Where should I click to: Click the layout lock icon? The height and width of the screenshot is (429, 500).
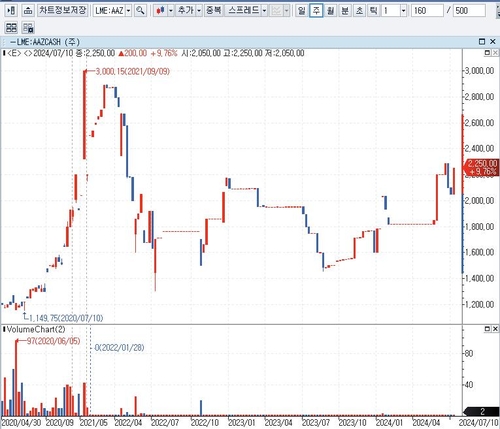(x=28, y=27)
